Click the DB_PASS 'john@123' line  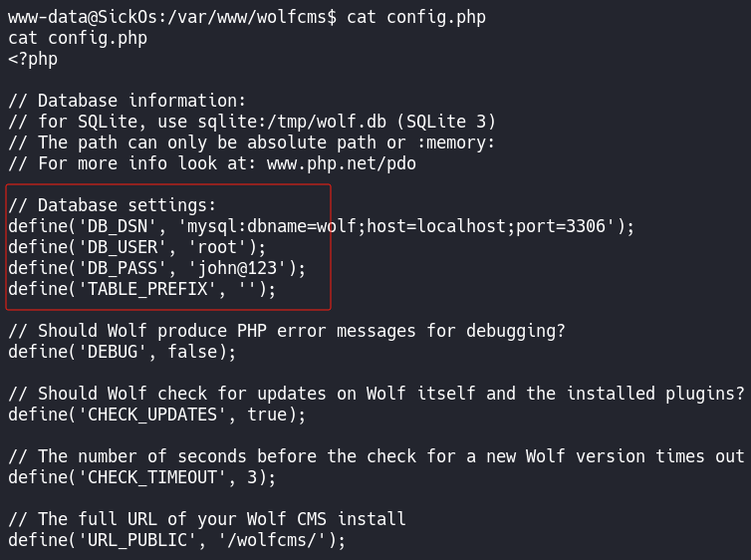157,268
